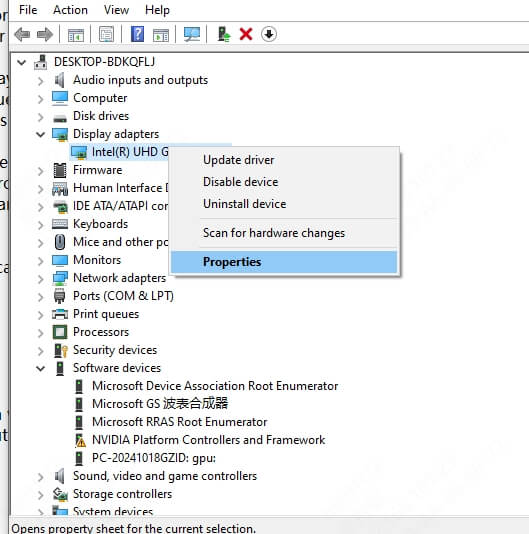Expand the Processors category
The height and width of the screenshot is (534, 529).
point(41,333)
